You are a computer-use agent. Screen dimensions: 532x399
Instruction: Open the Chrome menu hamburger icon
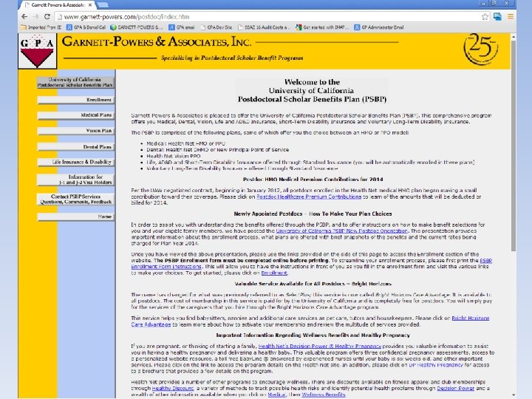(511, 16)
